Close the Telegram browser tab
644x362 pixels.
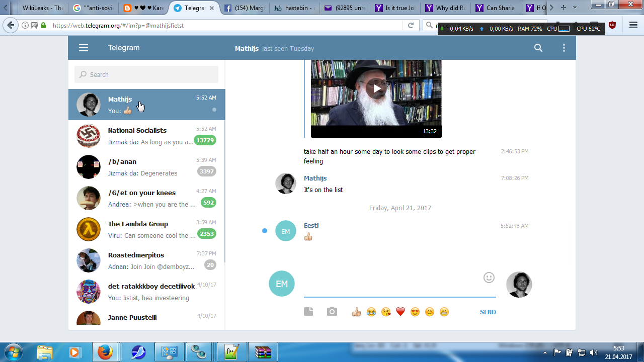211,8
